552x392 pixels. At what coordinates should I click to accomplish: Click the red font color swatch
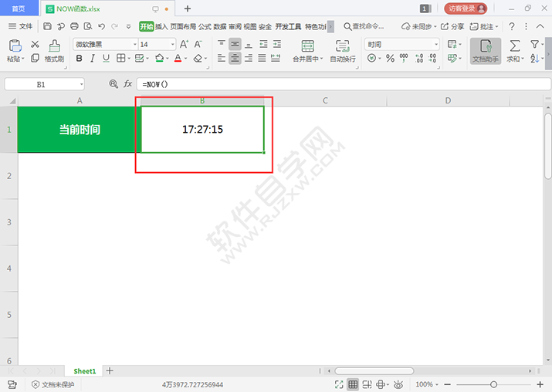[178, 59]
